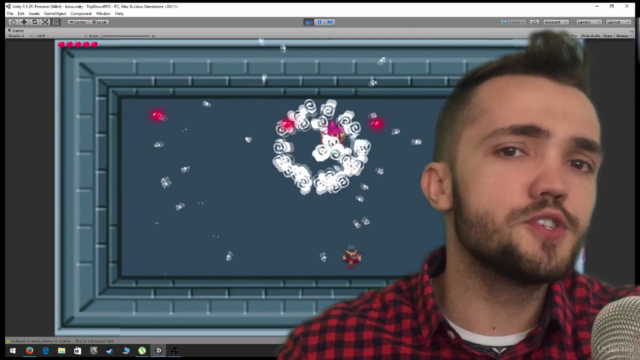
Task: Select the Scale tool in Unity toolbar
Action: pos(45,22)
